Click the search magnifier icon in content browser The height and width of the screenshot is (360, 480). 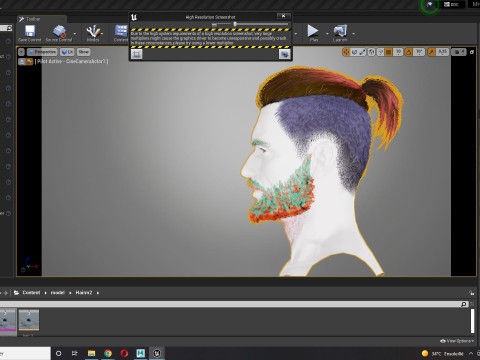464,304
